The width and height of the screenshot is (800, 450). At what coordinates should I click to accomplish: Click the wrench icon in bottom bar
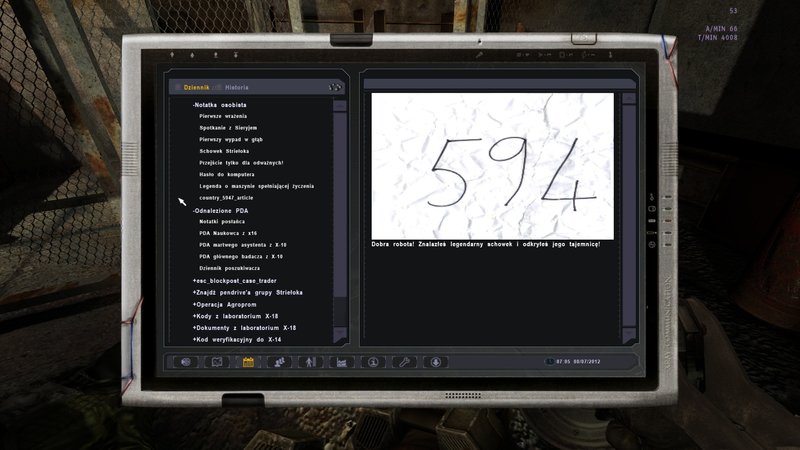point(404,361)
